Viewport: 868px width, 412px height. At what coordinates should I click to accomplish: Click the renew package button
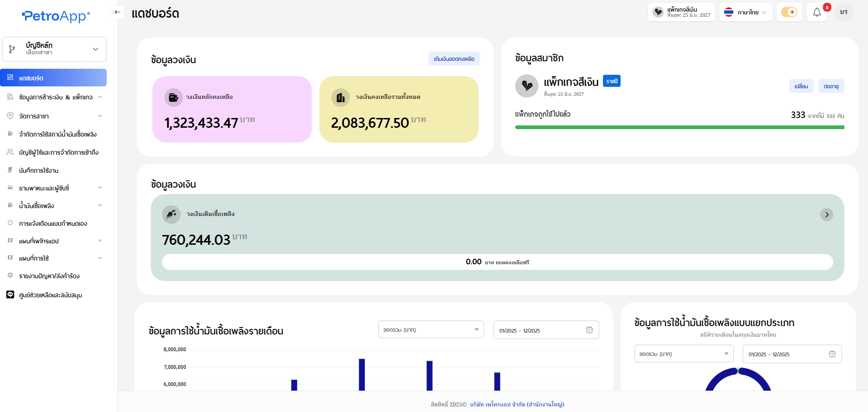tap(830, 86)
